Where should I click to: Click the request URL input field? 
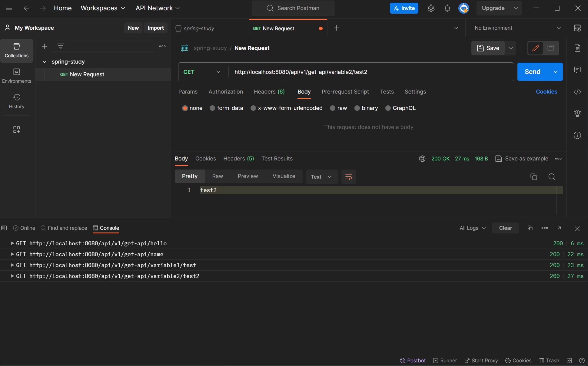coord(370,72)
